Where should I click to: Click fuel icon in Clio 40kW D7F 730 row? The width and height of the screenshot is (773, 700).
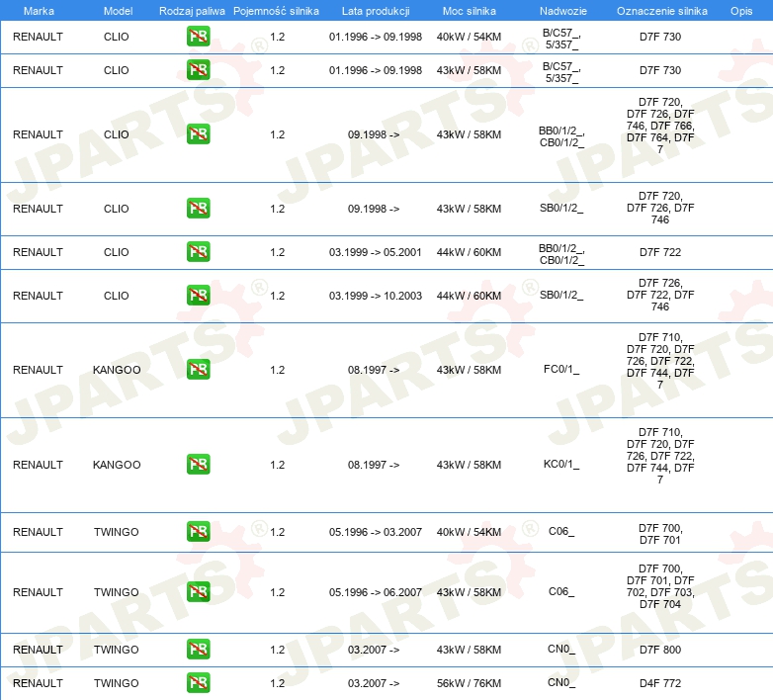tap(198, 37)
